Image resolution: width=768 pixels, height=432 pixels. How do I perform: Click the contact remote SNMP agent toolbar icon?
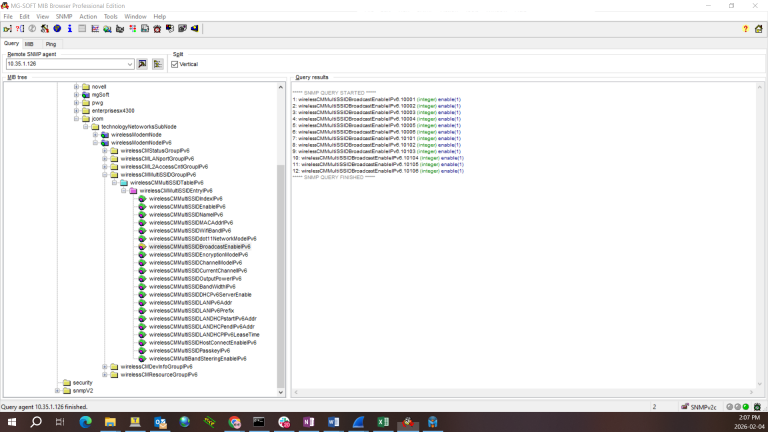coord(7,29)
